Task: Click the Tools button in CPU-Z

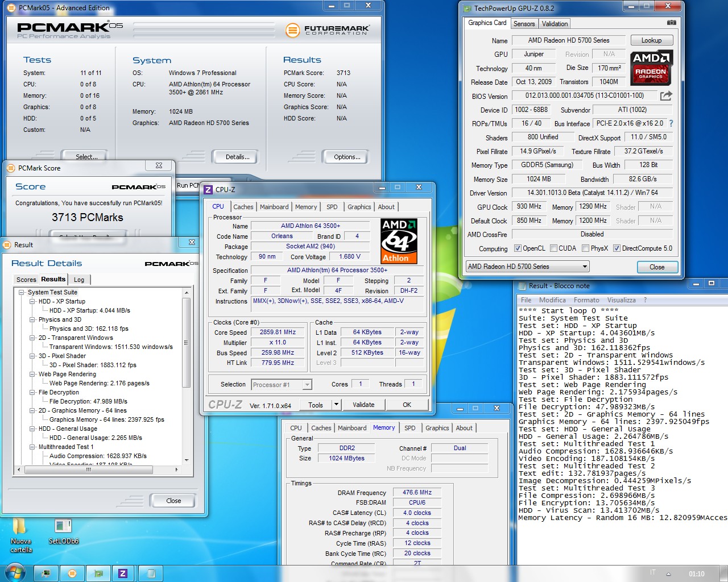Action: [x=316, y=405]
